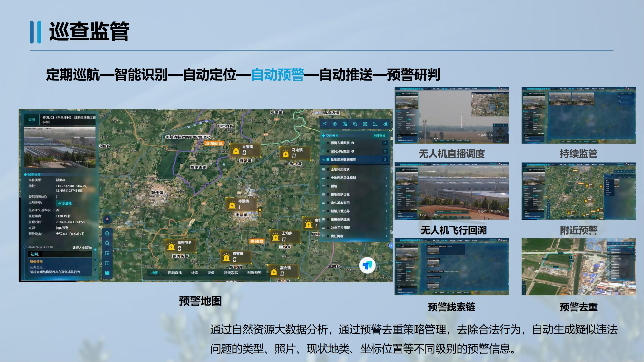Click the target locate icon in map toolbar

[334, 124]
